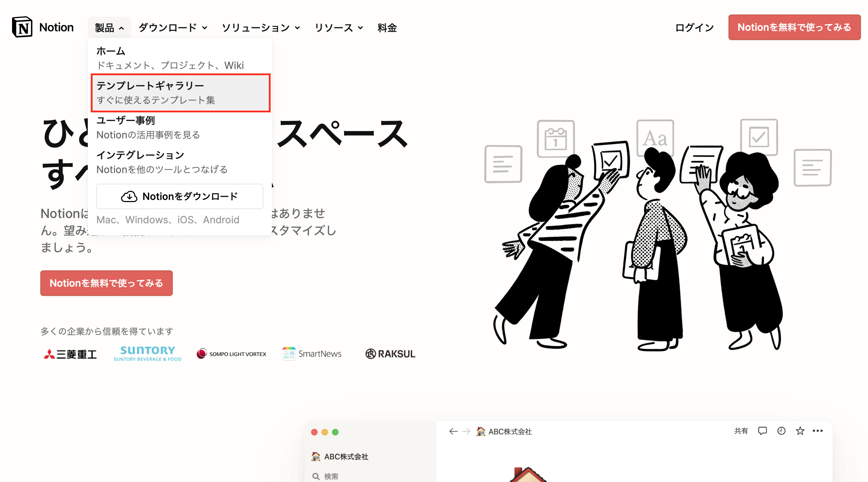Click ABC株式会社 breadcrumb in preview header
This screenshot has height=482, width=868.
[x=504, y=431]
